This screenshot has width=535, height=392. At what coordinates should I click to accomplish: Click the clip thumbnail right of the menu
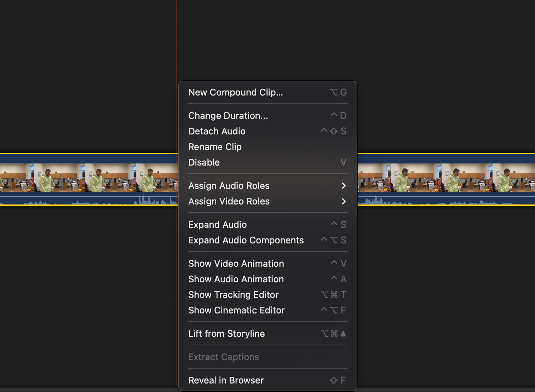(446, 178)
